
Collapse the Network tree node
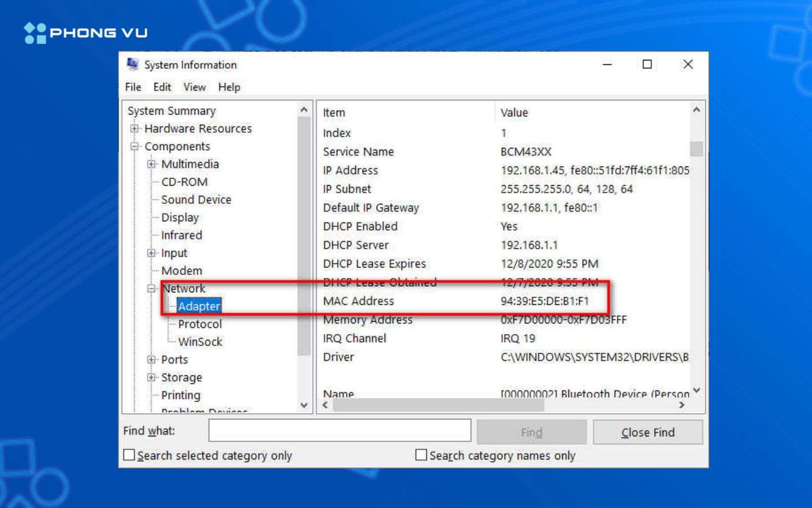point(151,288)
